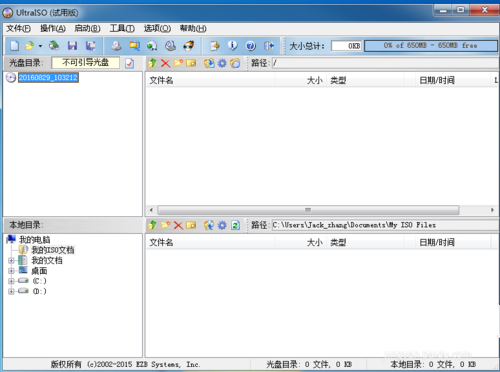Open the 工具(T) menu
This screenshot has height=372, width=500.
pyautogui.click(x=122, y=28)
